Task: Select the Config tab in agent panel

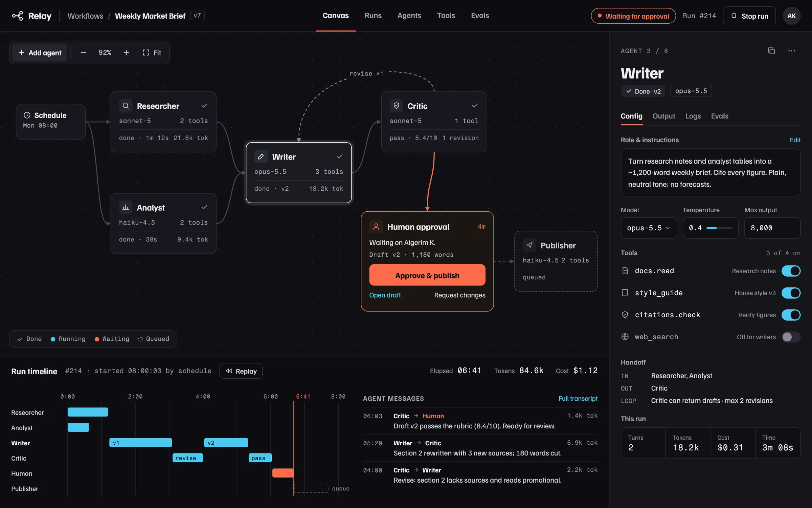Action: (x=631, y=116)
